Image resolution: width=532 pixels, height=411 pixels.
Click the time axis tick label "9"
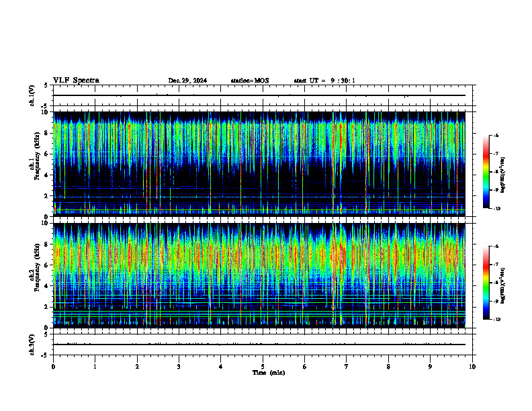click(430, 367)
